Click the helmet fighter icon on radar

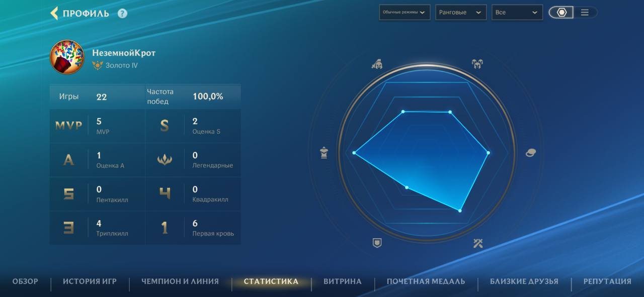click(x=377, y=64)
